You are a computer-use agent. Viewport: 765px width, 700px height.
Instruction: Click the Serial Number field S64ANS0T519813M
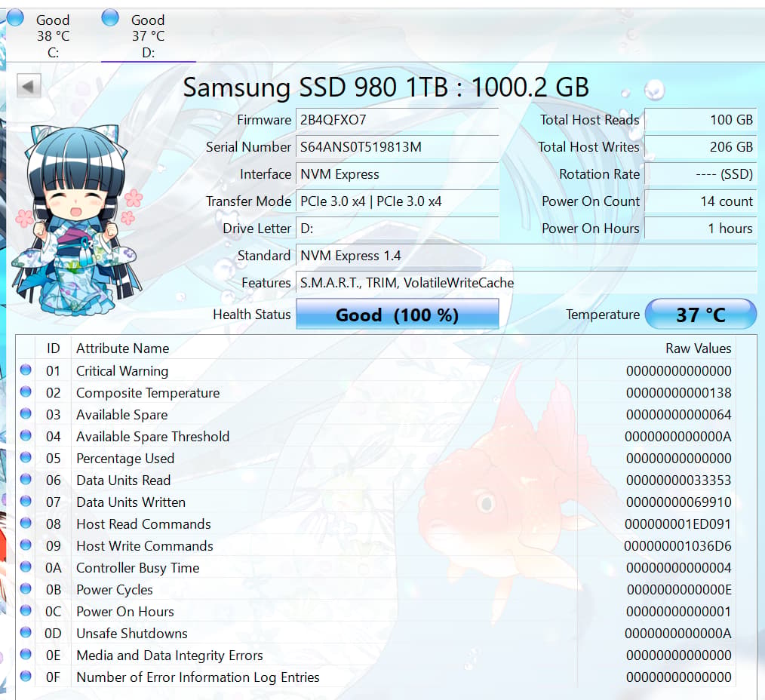point(397,147)
